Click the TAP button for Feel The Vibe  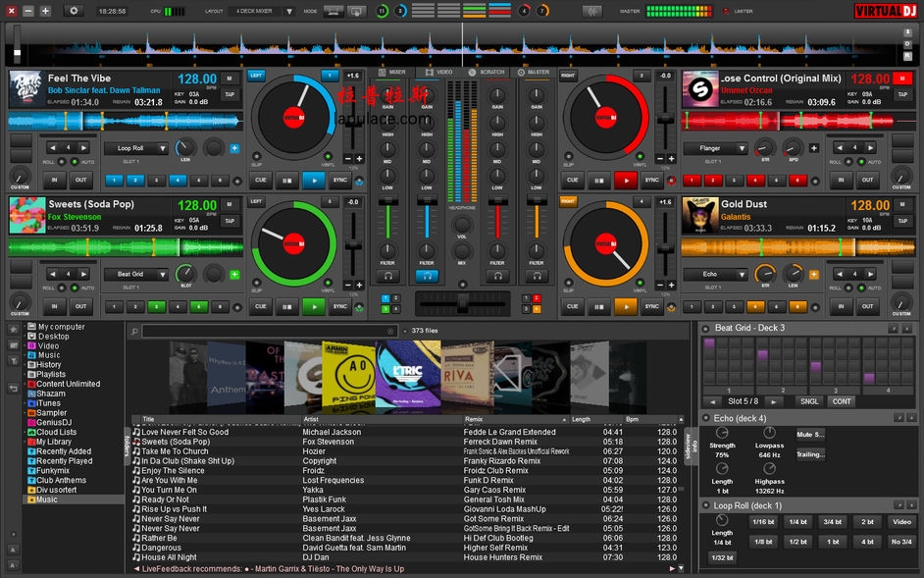pyautogui.click(x=230, y=95)
